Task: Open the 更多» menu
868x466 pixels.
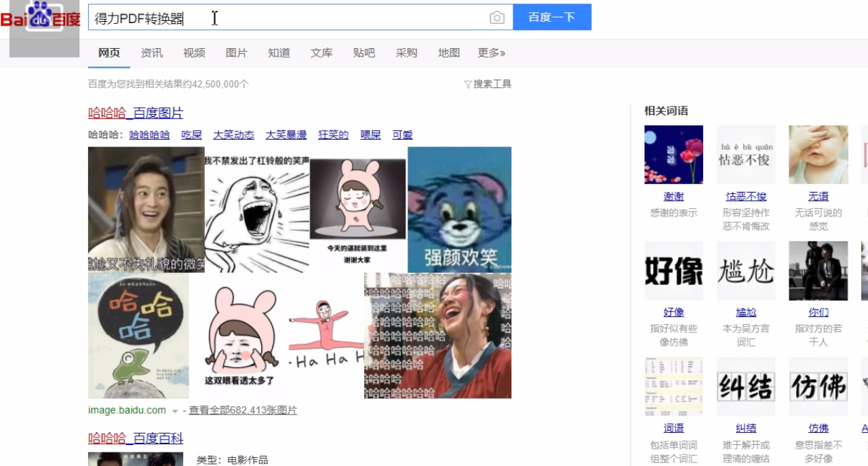Action: tap(492, 53)
